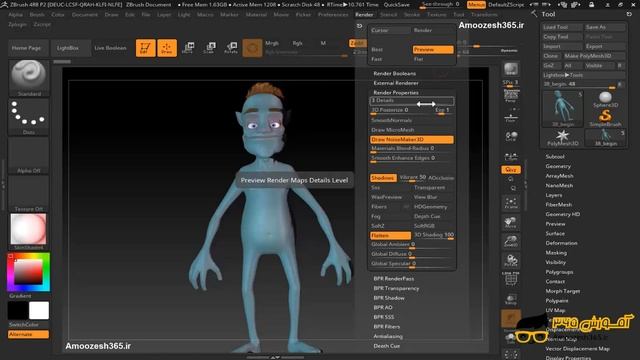Adjust the 3D Posterize slider
The height and width of the screenshot is (360, 640).
(400, 110)
